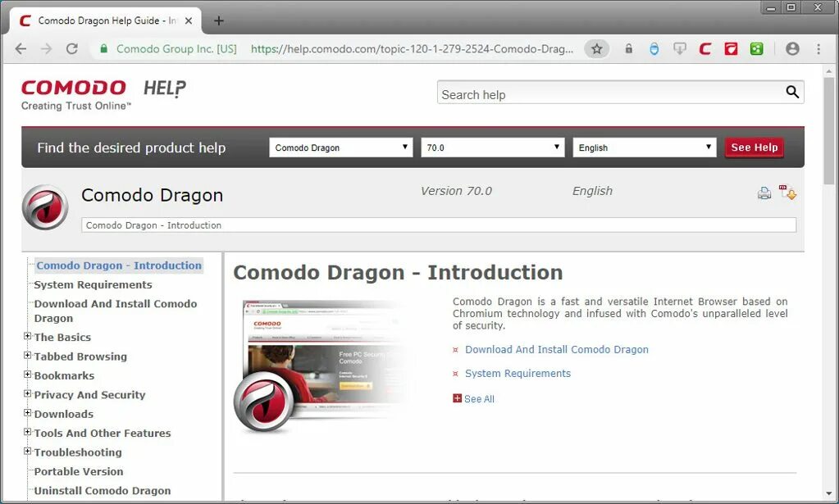Select Tabbed Browsing label in sidebar
The image size is (839, 504).
coord(81,357)
